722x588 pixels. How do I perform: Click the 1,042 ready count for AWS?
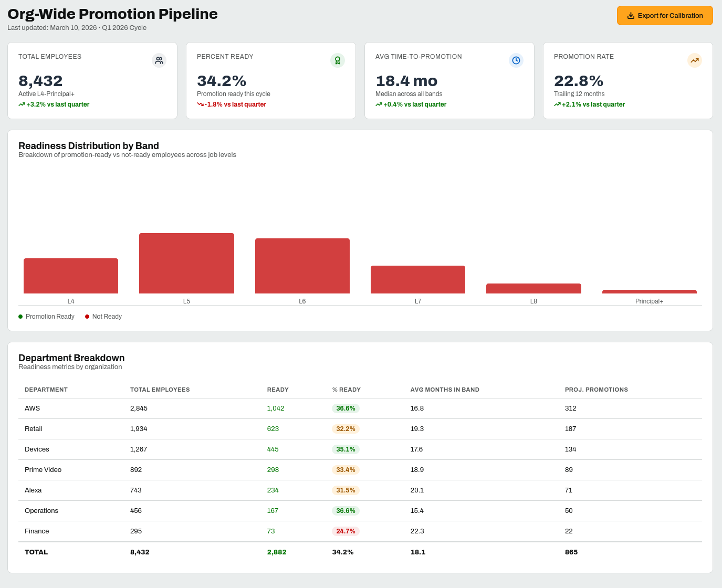click(276, 408)
